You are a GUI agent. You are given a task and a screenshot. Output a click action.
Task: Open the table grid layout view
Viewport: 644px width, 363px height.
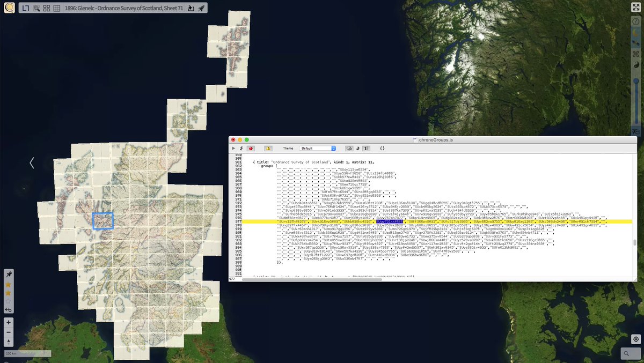[x=57, y=9]
